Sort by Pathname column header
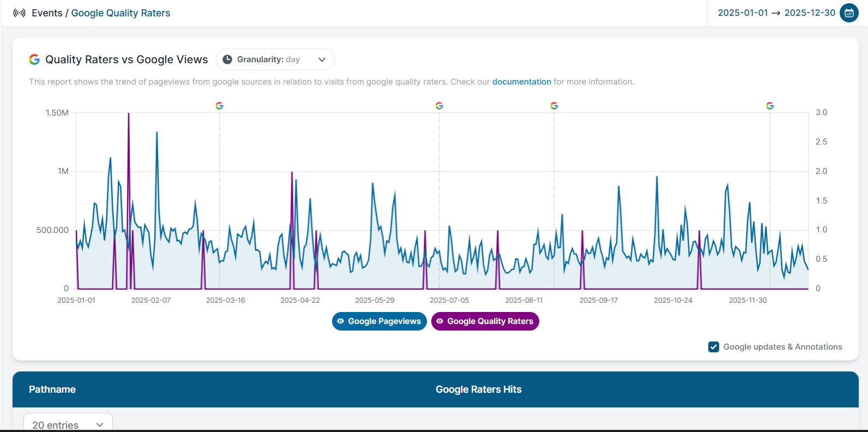This screenshot has width=868, height=432. (52, 389)
